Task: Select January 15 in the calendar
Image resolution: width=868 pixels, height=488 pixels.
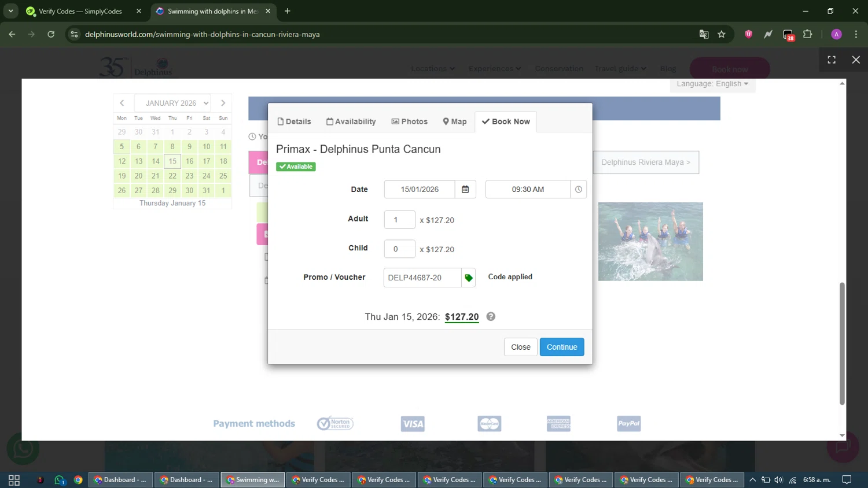Action: coord(172,161)
